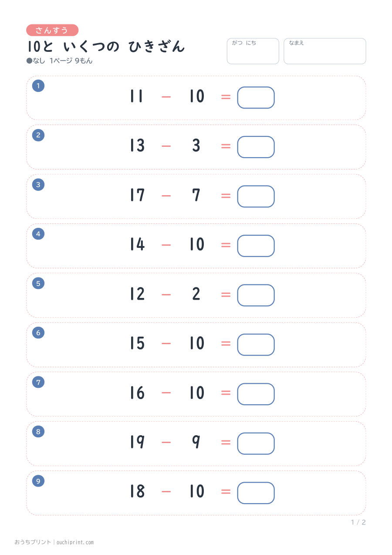Click the number 9 problem badge
Viewport: 392px width, 555px height.
(x=38, y=481)
